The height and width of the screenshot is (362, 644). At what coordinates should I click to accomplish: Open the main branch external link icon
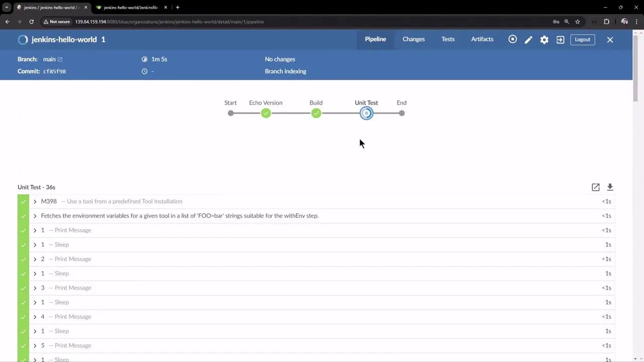(60, 59)
